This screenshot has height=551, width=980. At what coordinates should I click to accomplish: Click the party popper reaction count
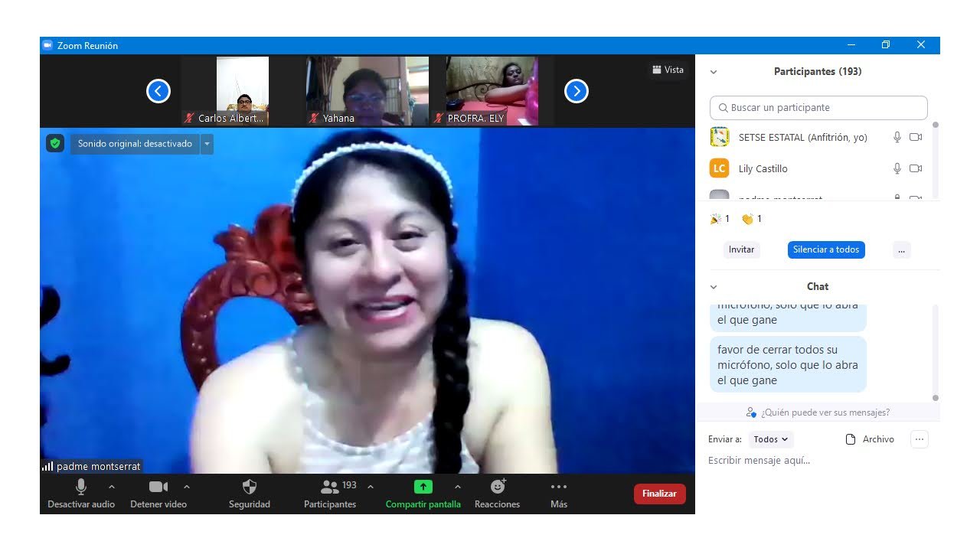pyautogui.click(x=720, y=219)
